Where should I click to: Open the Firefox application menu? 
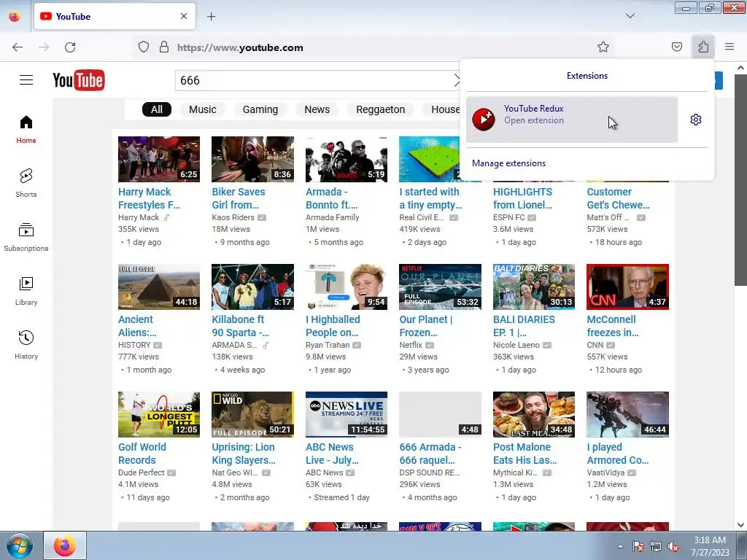[729, 47]
